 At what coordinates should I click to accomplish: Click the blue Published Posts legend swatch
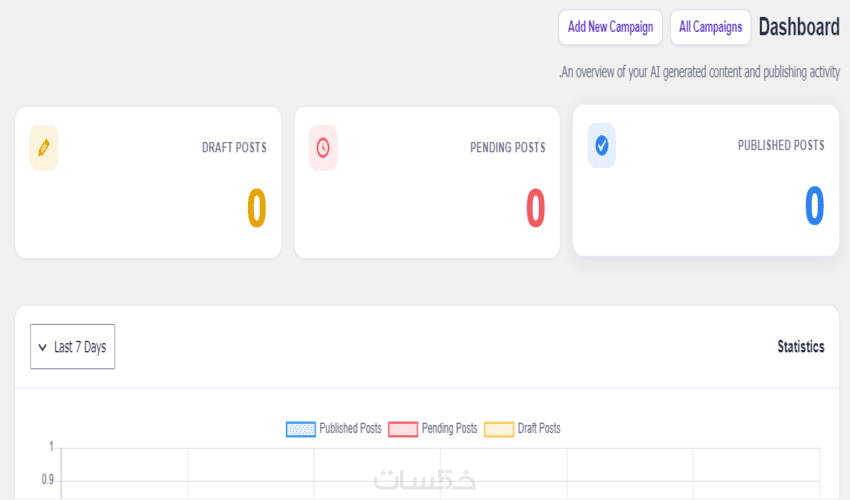[x=301, y=430]
